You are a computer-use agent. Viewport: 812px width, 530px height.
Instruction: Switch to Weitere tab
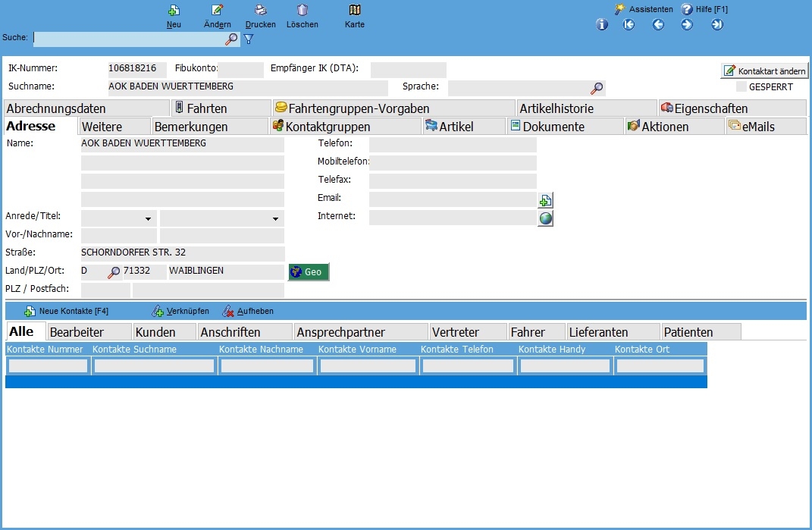coord(114,127)
